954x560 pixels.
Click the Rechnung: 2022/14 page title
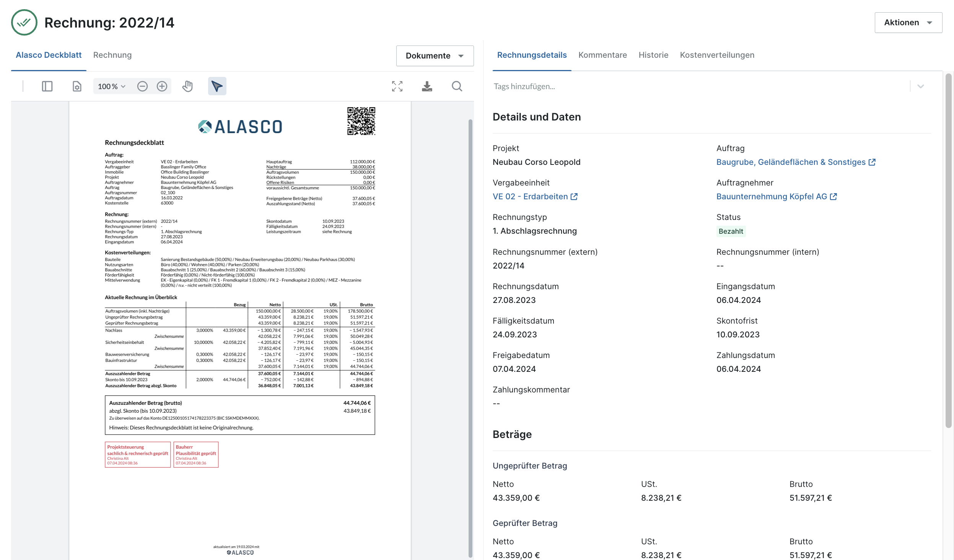coord(109,23)
